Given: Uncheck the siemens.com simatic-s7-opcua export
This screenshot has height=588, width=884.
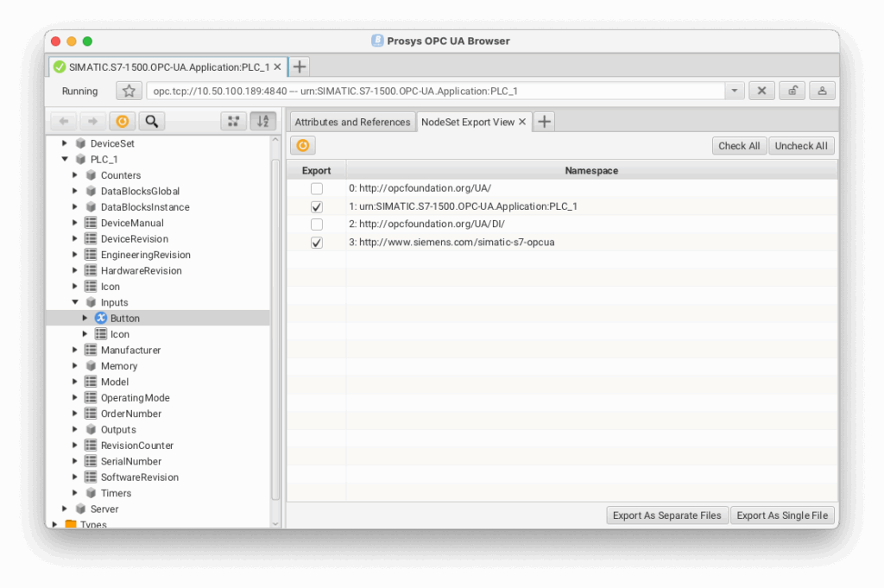Looking at the screenshot, I should tap(317, 243).
